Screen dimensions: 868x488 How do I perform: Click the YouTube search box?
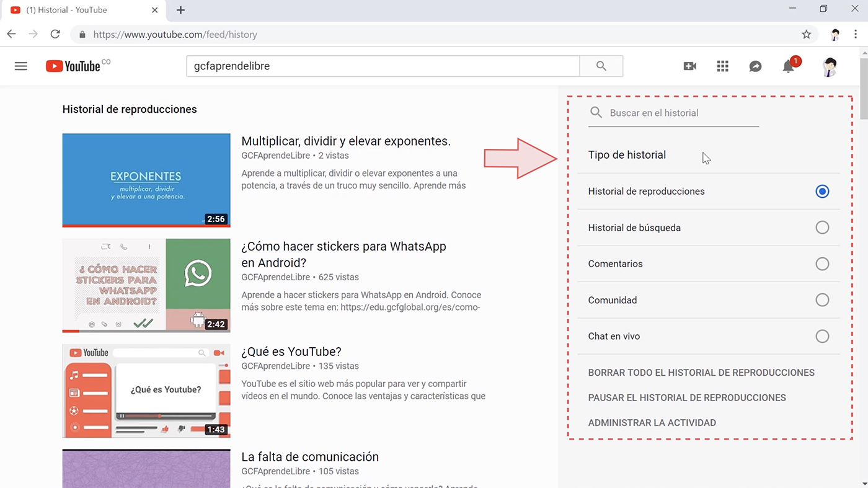(x=383, y=66)
